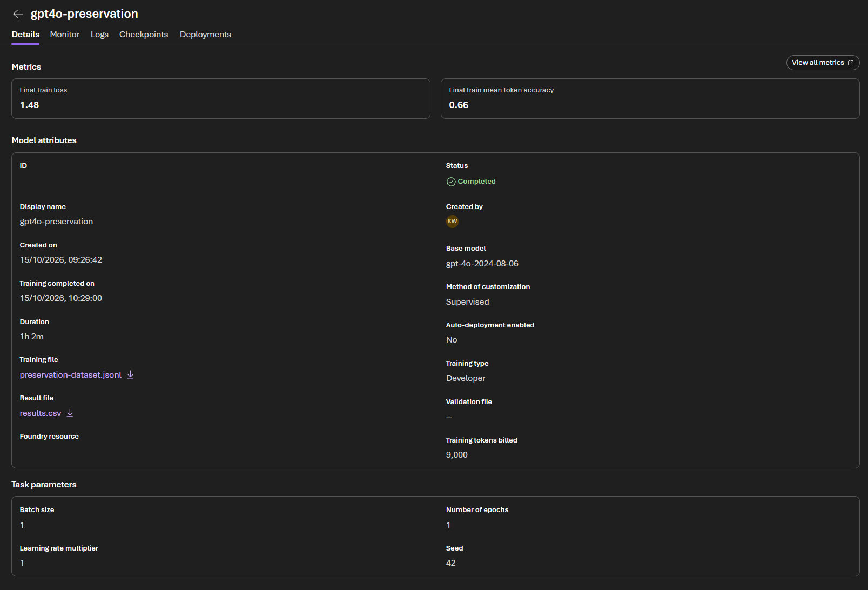Click the View all metrics button
This screenshot has height=590, width=868.
point(823,63)
